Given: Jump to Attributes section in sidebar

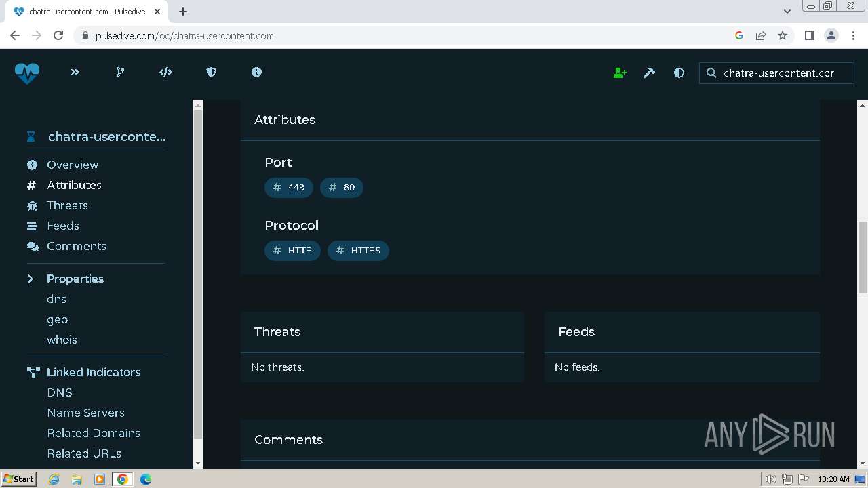Looking at the screenshot, I should (x=74, y=185).
